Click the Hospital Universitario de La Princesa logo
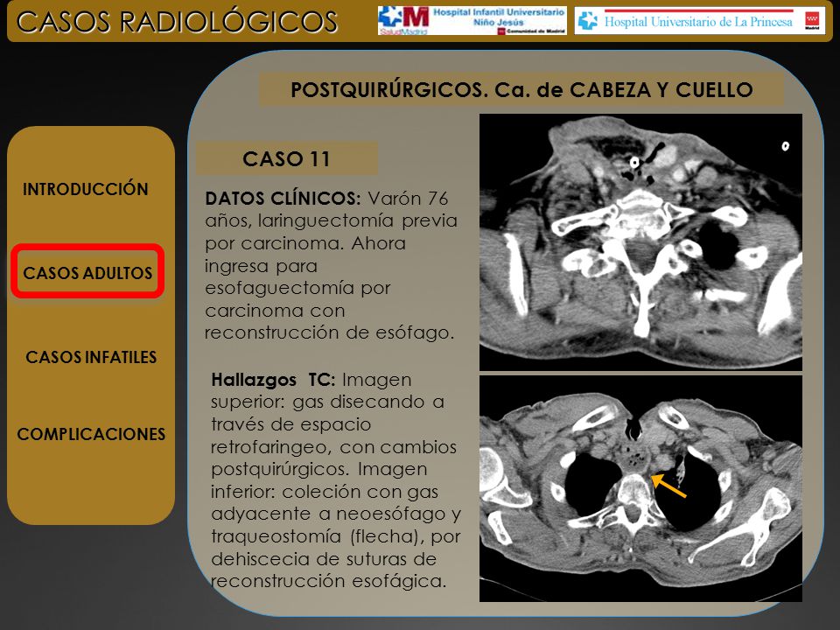Viewport: 840px width, 630px height. click(700, 21)
